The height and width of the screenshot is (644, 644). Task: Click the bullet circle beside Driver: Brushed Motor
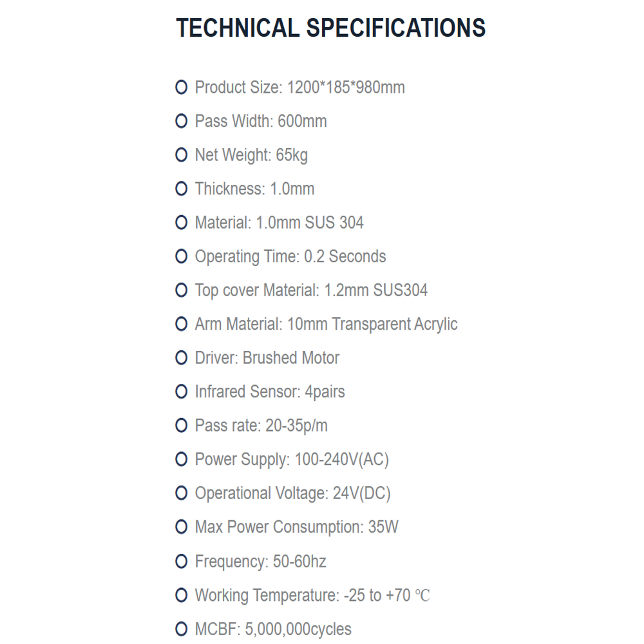pyautogui.click(x=181, y=357)
